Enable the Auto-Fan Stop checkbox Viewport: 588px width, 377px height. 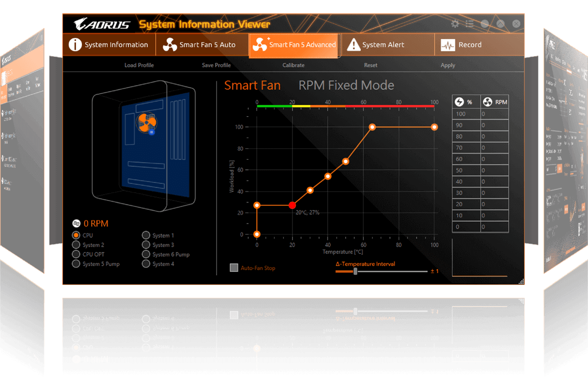234,268
